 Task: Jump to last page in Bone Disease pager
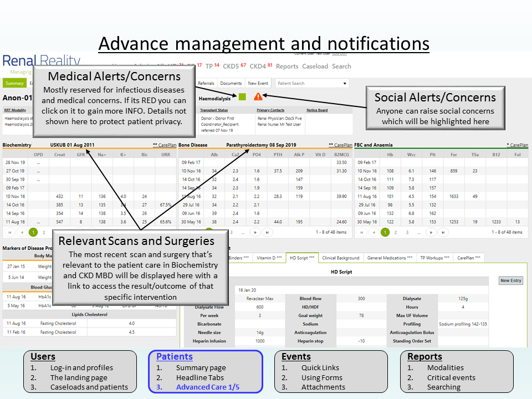click(268, 233)
